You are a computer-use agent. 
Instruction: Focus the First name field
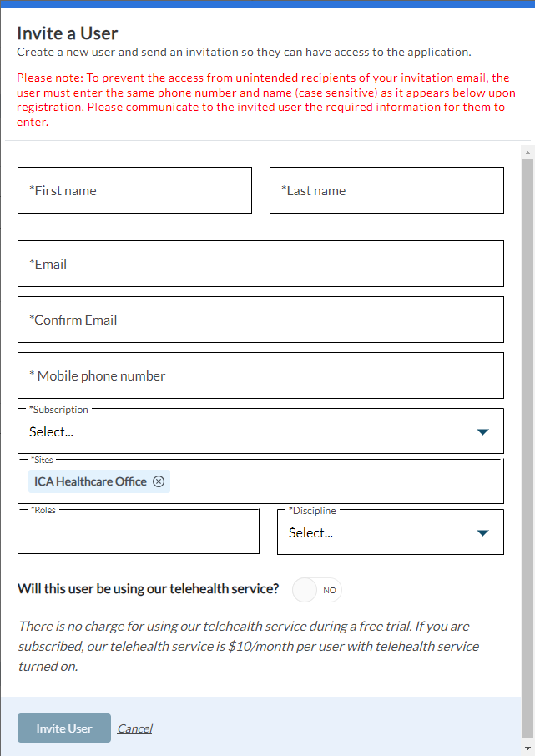(134, 190)
